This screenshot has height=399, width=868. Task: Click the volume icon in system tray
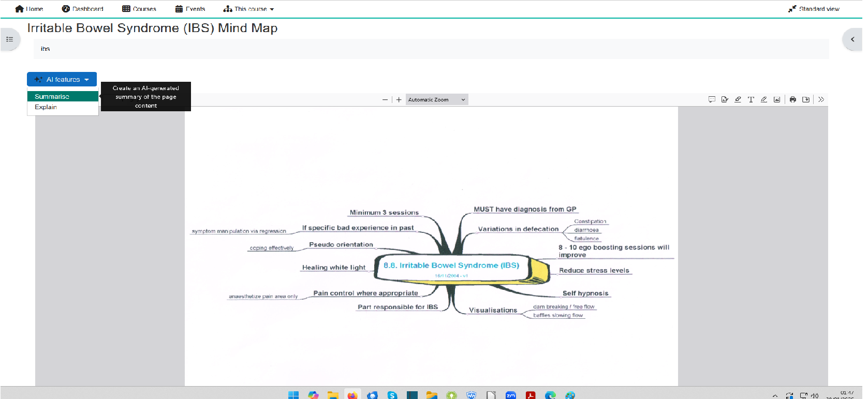click(x=815, y=396)
